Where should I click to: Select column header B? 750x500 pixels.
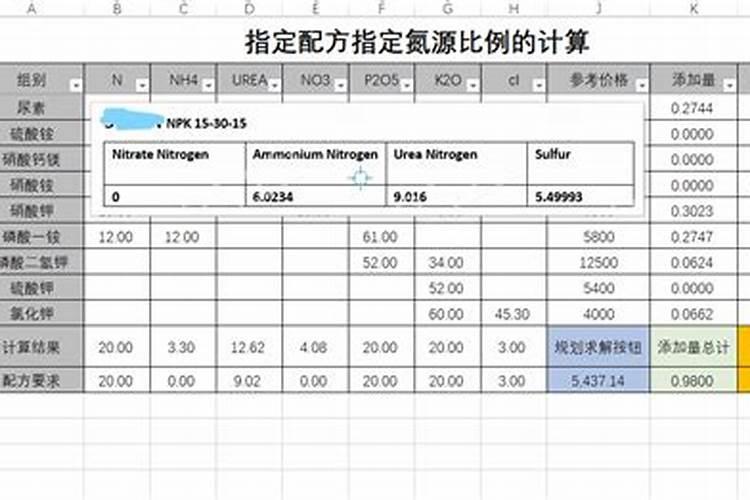tap(118, 9)
